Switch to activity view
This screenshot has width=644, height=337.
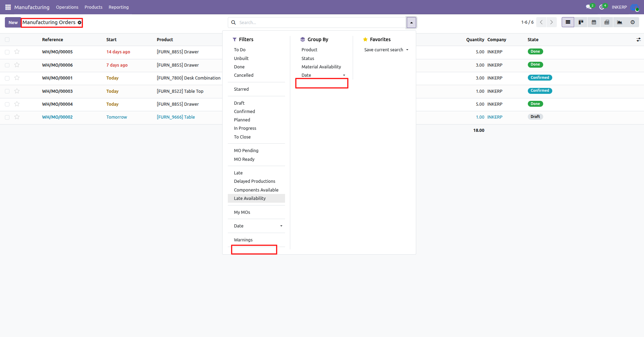click(632, 22)
